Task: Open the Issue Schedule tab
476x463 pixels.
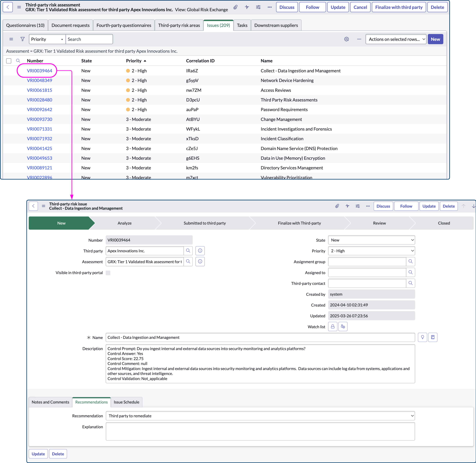Action: (x=126, y=402)
